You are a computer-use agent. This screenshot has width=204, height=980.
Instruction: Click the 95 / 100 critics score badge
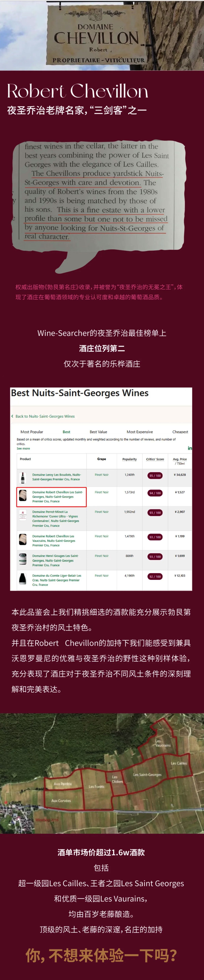coord(155,476)
